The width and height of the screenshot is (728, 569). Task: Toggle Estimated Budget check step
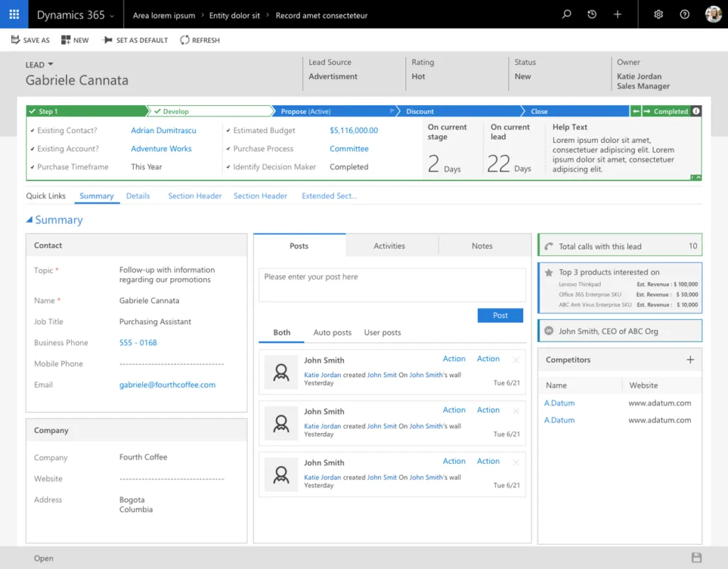click(228, 131)
